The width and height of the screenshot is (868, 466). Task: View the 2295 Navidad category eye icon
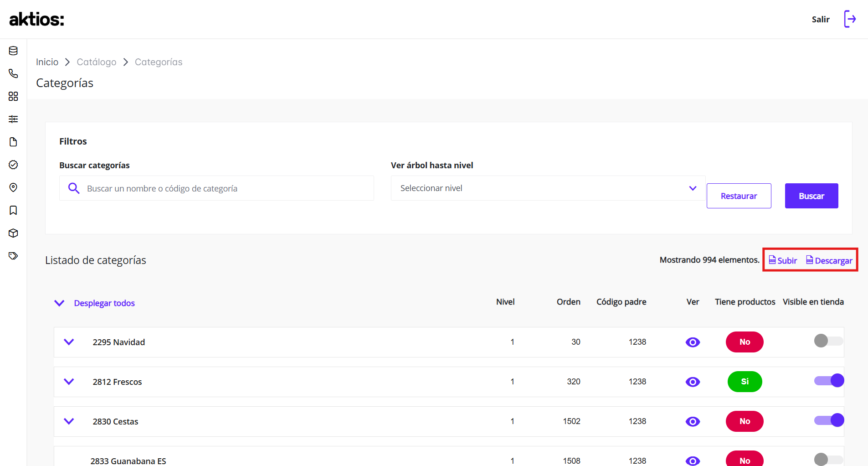[693, 342]
